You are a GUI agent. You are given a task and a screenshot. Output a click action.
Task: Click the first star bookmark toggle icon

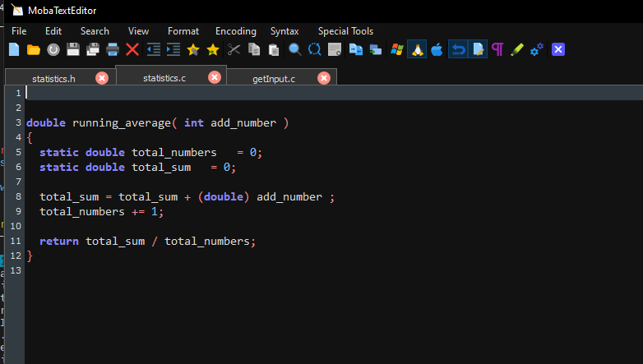click(192, 49)
